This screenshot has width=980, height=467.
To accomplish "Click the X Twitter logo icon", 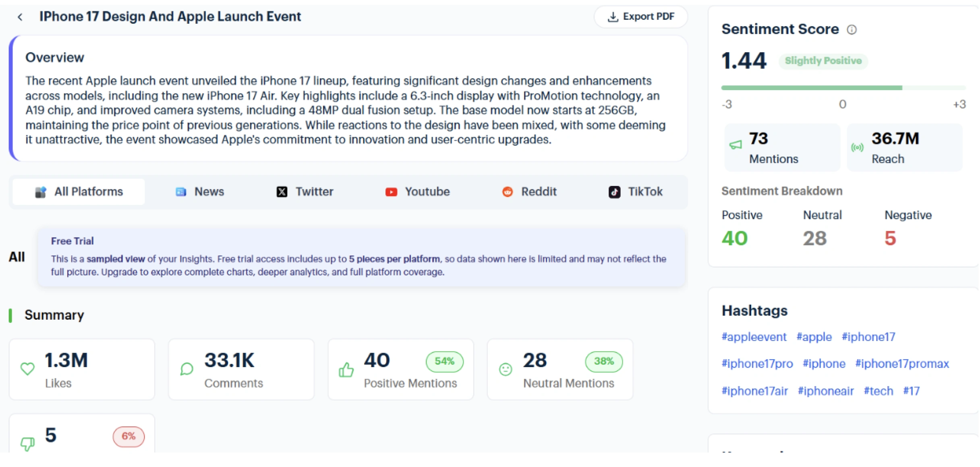I will 282,192.
